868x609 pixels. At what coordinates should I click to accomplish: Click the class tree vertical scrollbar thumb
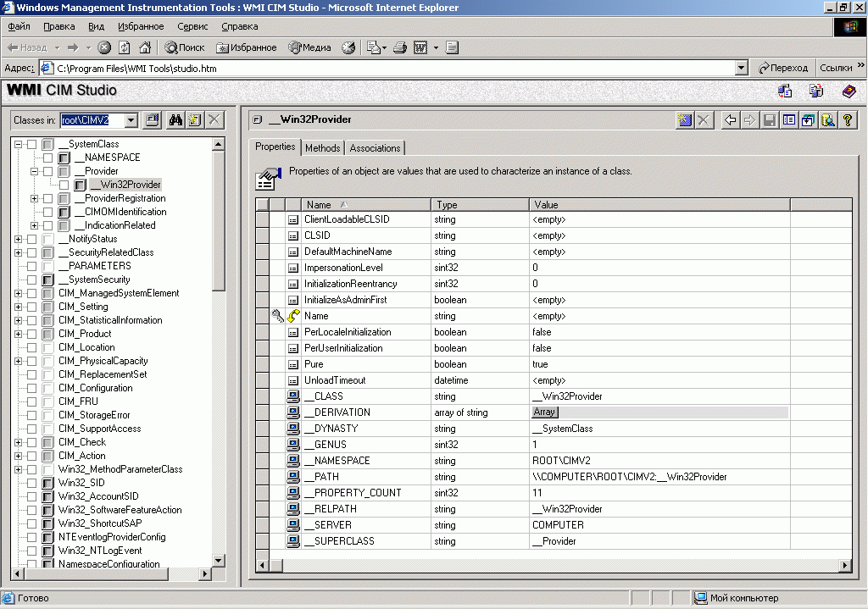[219, 220]
